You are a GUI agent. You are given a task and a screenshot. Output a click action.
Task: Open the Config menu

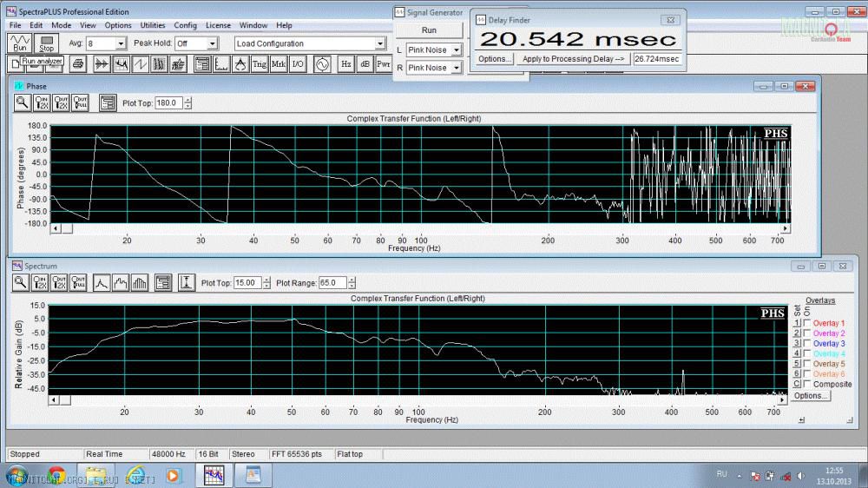click(186, 25)
